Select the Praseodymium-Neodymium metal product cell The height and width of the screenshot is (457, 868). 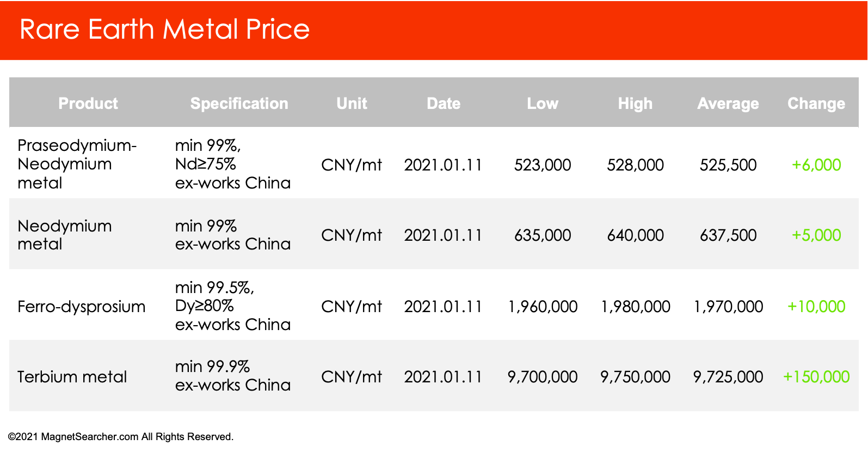point(77,164)
